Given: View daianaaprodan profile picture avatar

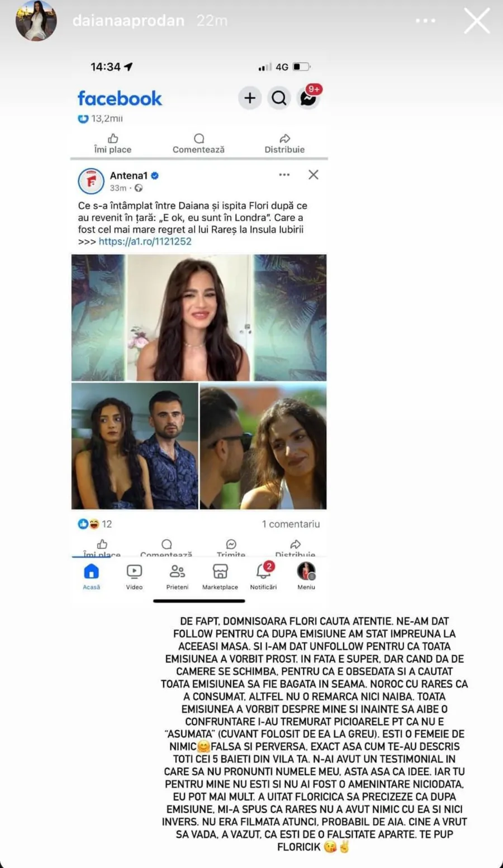Looking at the screenshot, I should 36,21.
